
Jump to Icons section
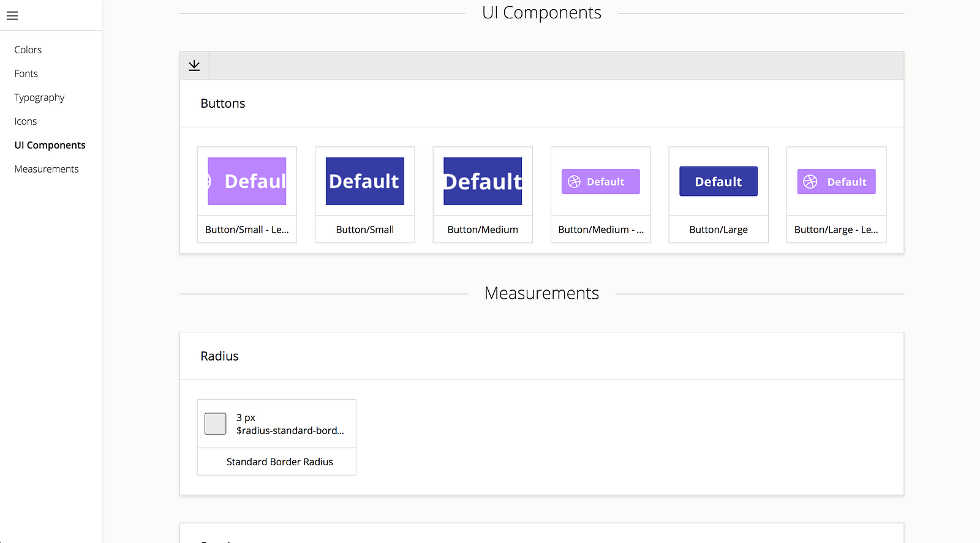pyautogui.click(x=26, y=121)
